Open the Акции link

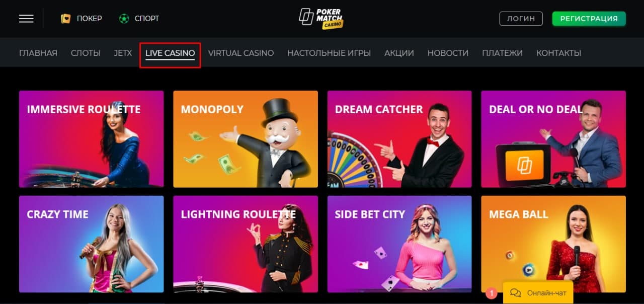coord(399,53)
